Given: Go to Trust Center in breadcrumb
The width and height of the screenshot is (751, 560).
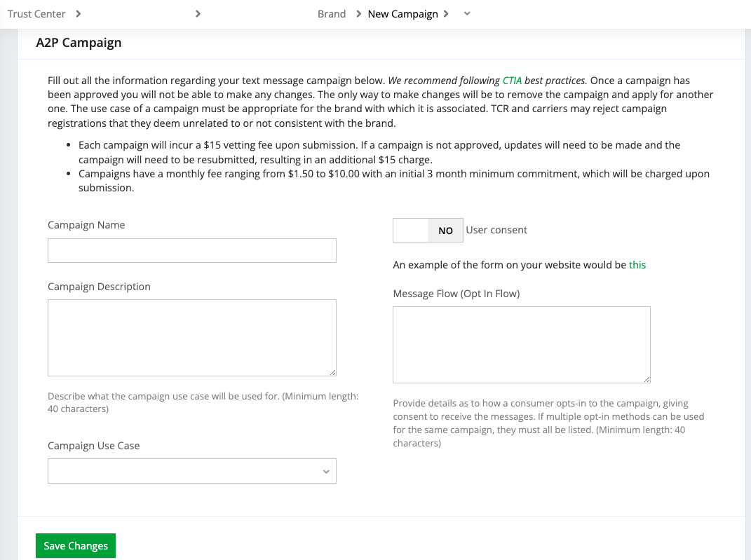Looking at the screenshot, I should click(36, 14).
